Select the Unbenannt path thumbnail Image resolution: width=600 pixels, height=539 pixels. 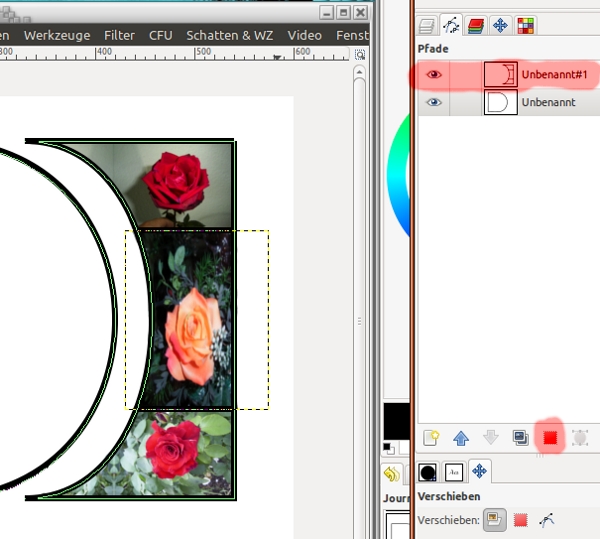coord(501,102)
